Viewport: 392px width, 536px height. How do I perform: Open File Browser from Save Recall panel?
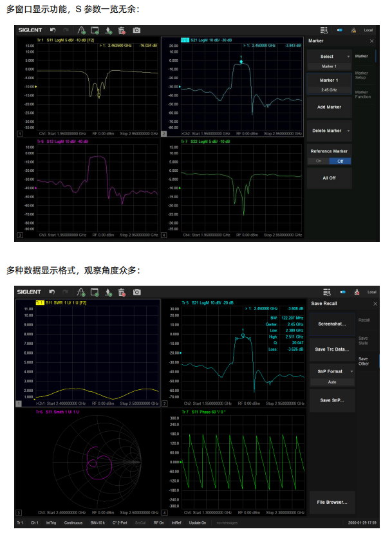coord(331,502)
